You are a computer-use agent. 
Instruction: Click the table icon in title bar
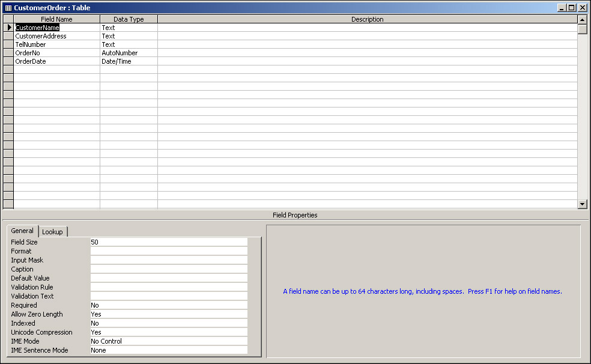[8, 8]
